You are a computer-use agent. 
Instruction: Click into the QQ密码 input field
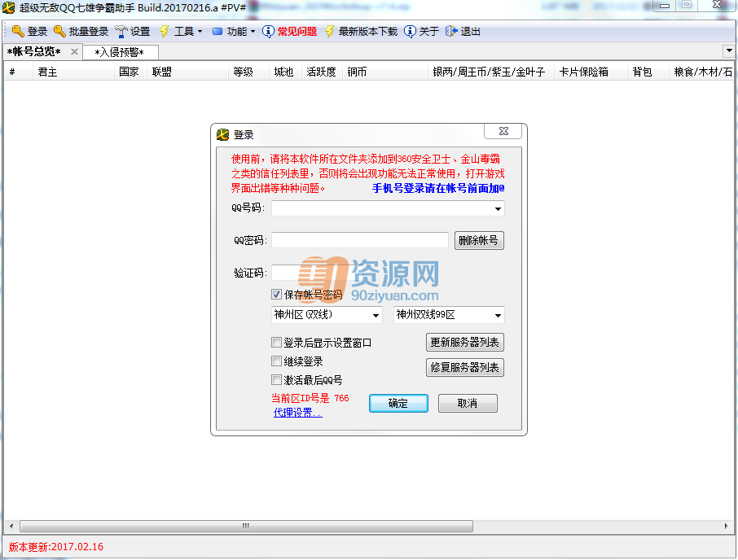360,240
